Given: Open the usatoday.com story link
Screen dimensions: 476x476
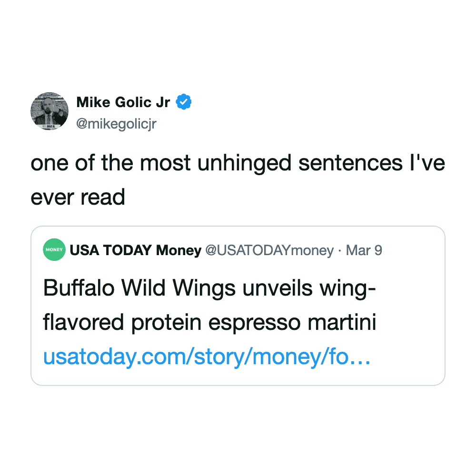Looking at the screenshot, I should (207, 357).
